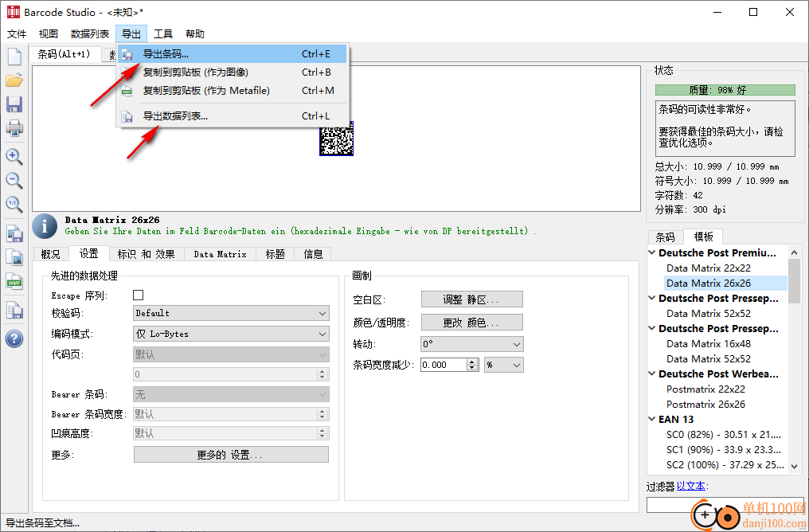Click 调整 静区... button
This screenshot has width=809, height=532.
coord(472,299)
